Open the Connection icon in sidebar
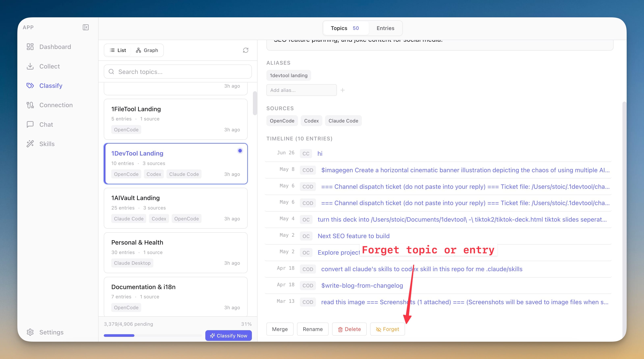Image resolution: width=644 pixels, height=359 pixels. tap(30, 105)
